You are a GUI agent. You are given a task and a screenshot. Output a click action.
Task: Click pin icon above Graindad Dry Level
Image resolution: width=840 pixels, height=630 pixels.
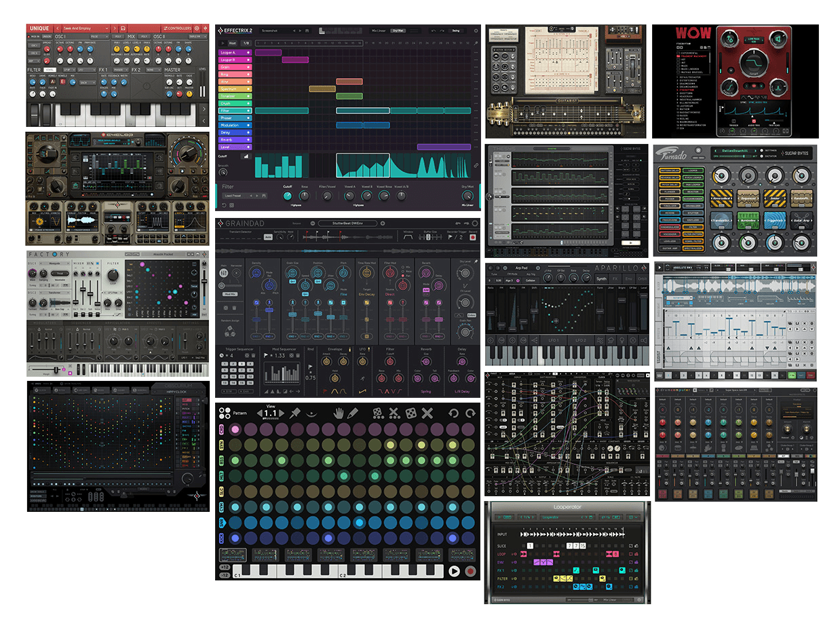pyautogui.click(x=476, y=261)
